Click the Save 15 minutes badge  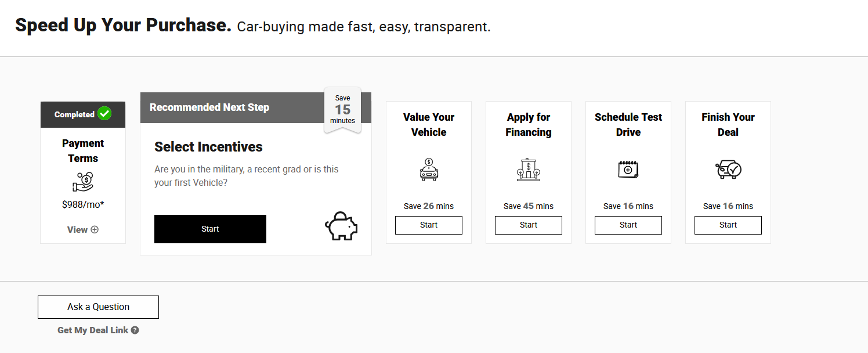[342, 110]
